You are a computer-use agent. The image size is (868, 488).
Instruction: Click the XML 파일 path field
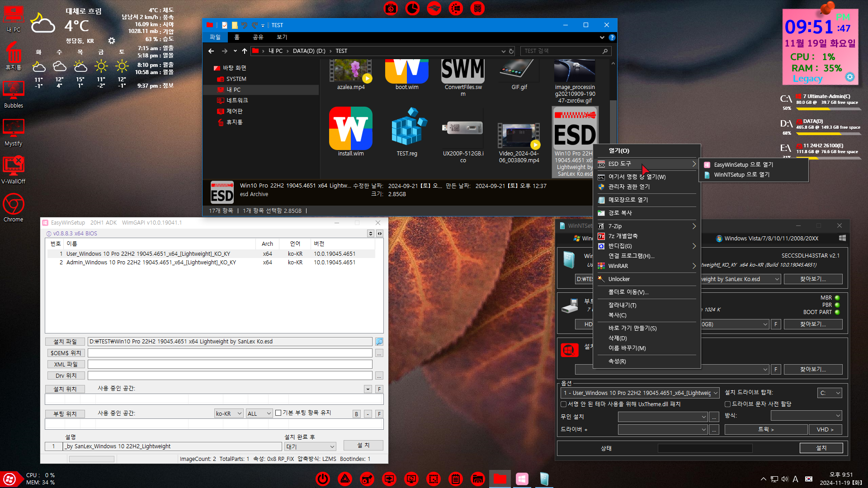tap(230, 364)
